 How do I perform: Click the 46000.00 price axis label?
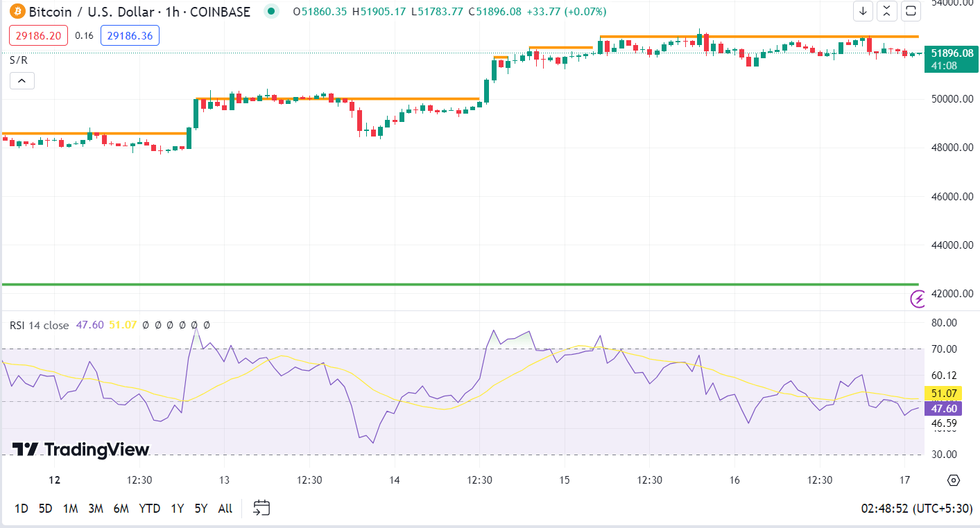pos(951,197)
